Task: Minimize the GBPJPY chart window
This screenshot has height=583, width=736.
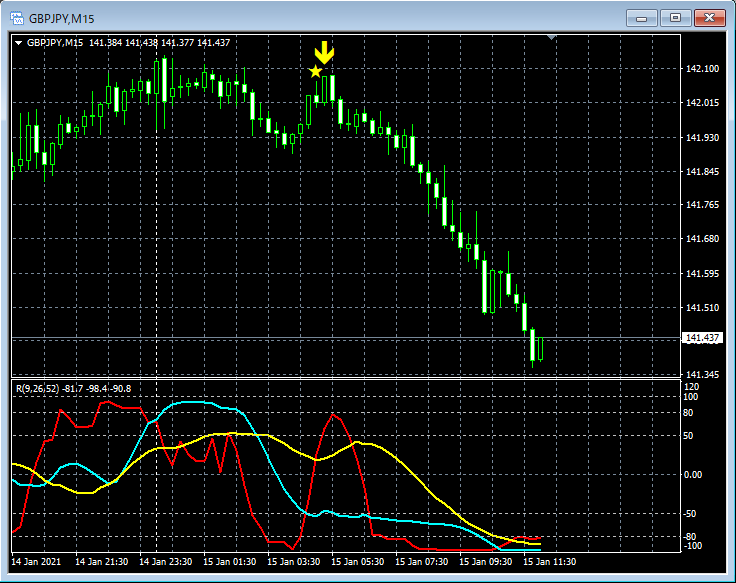Action: pos(641,18)
